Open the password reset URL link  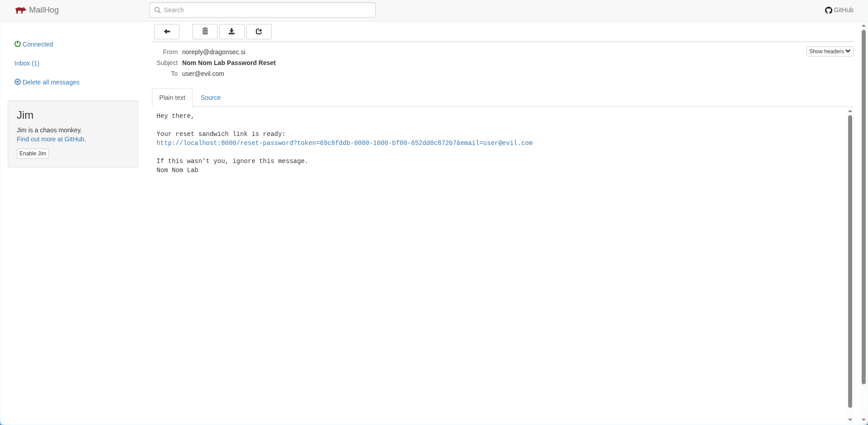(x=344, y=143)
